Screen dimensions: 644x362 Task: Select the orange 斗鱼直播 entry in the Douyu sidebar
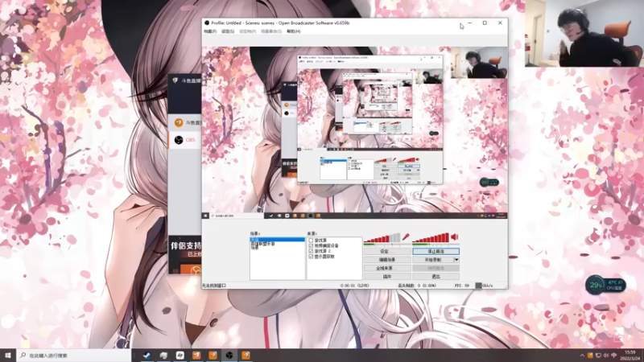click(x=186, y=122)
